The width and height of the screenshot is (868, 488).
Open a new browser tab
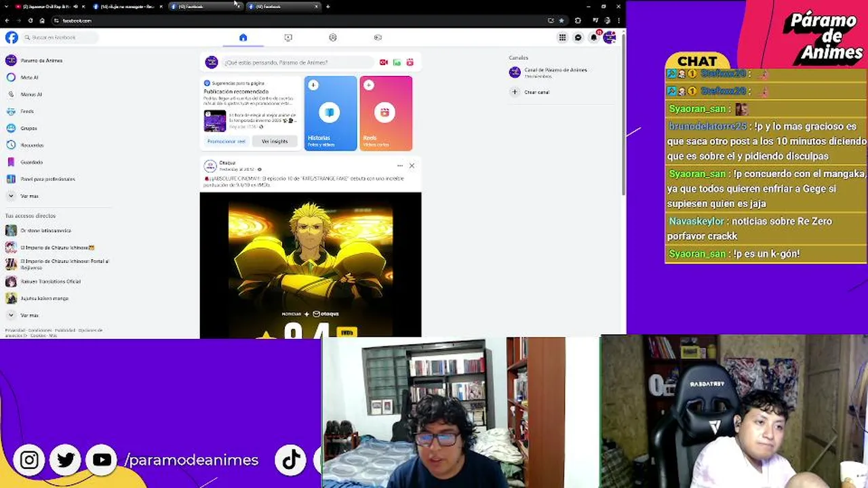pyautogui.click(x=328, y=6)
